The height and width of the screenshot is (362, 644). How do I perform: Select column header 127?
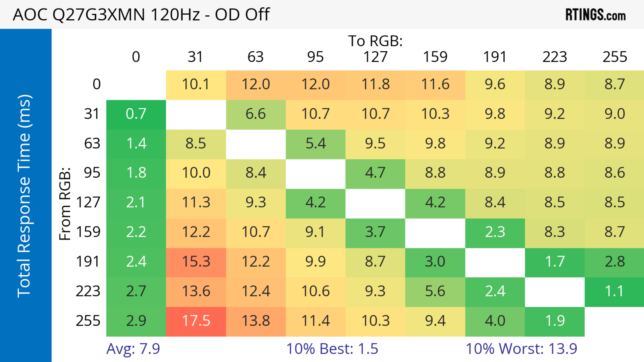[375, 57]
